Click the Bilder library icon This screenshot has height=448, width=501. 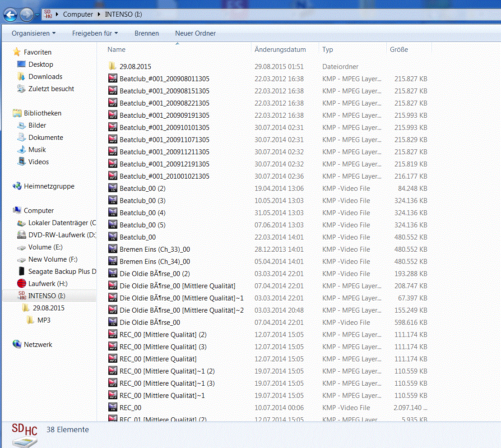pyautogui.click(x=21, y=125)
